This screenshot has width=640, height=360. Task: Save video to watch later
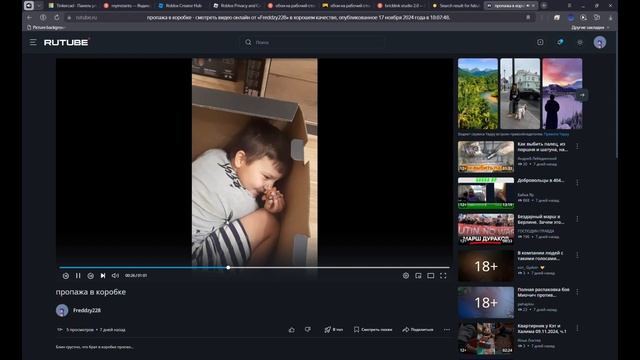pyautogui.click(x=373, y=329)
